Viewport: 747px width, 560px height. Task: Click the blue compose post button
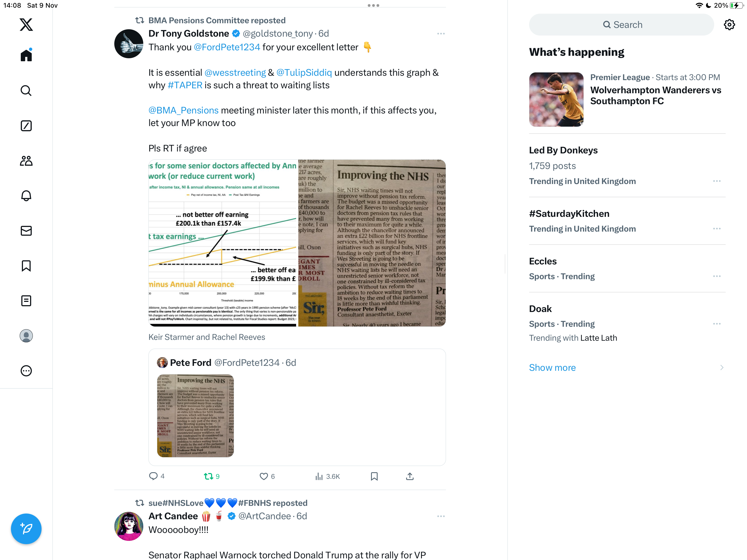(26, 529)
